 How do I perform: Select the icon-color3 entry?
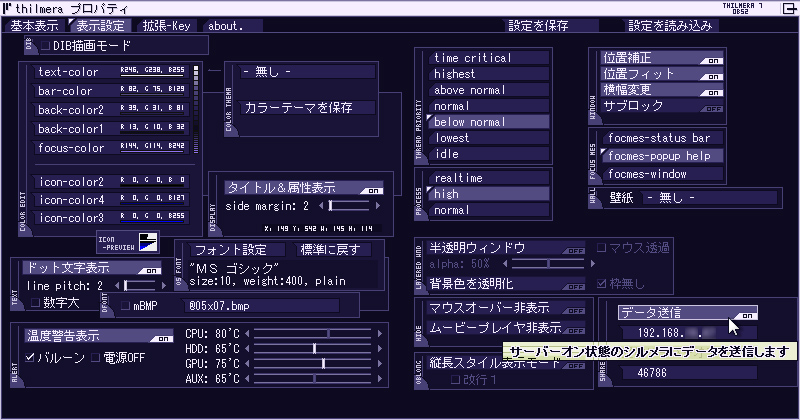[x=112, y=217]
